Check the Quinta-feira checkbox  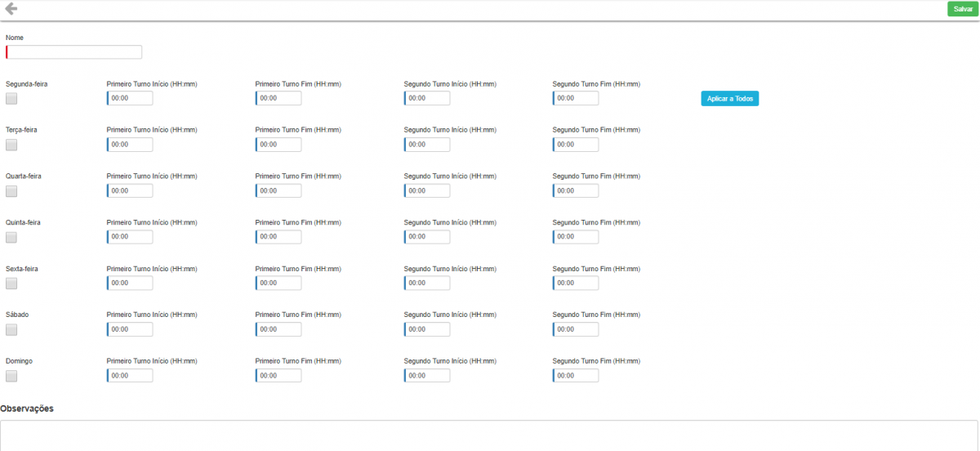[11, 238]
